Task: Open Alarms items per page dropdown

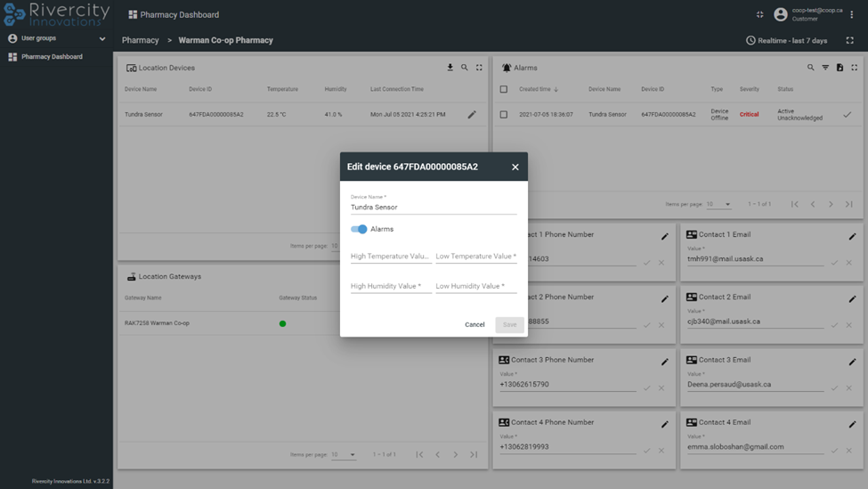Action: pyautogui.click(x=718, y=204)
